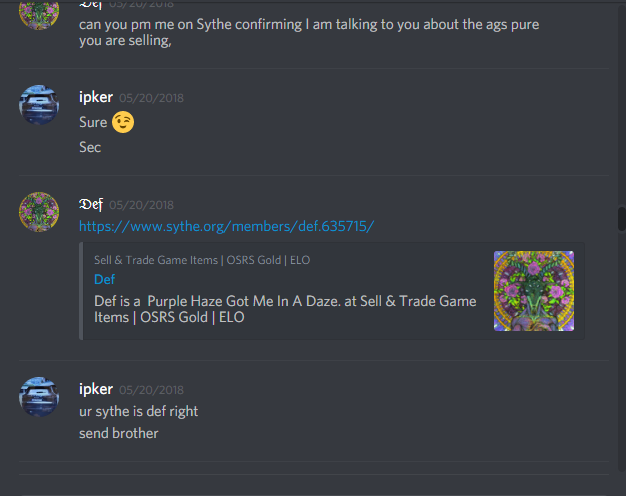Click the chat scrollbar thumb on right edge
This screenshot has height=496, width=626.
click(622, 218)
